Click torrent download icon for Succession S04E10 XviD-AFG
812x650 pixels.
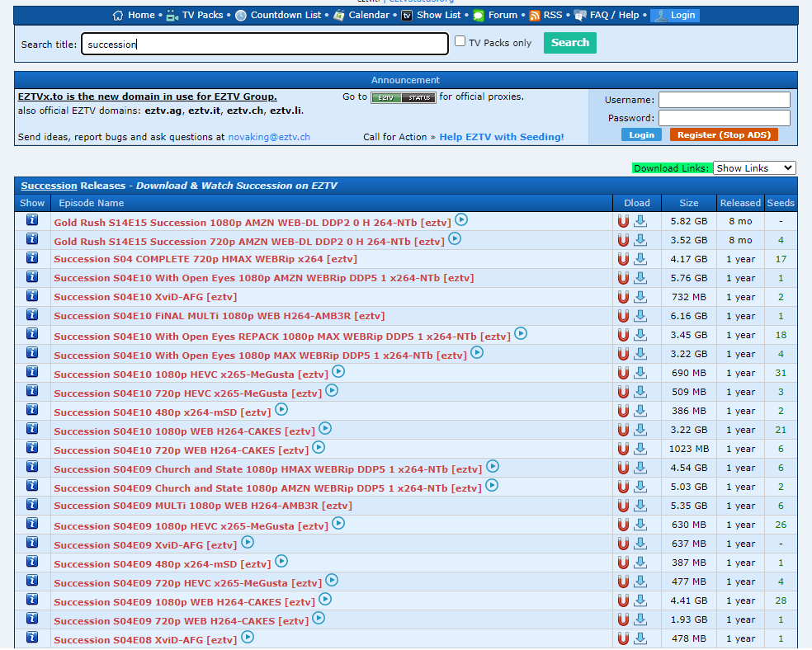(x=640, y=297)
